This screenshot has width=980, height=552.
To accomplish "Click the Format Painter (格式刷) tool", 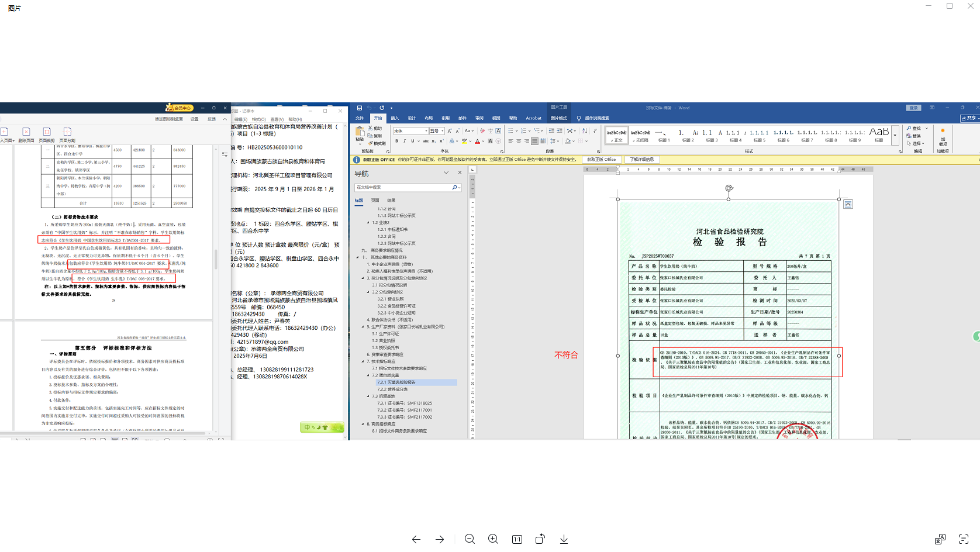I will coord(377,143).
